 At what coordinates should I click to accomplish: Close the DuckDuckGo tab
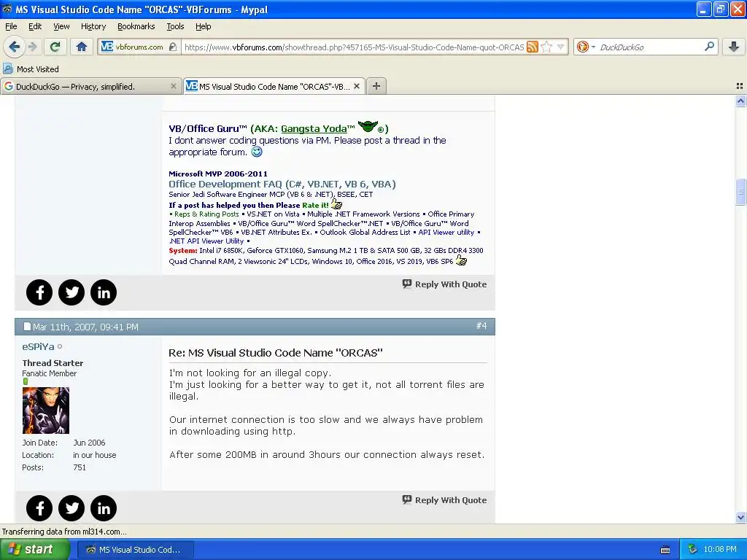tap(174, 86)
